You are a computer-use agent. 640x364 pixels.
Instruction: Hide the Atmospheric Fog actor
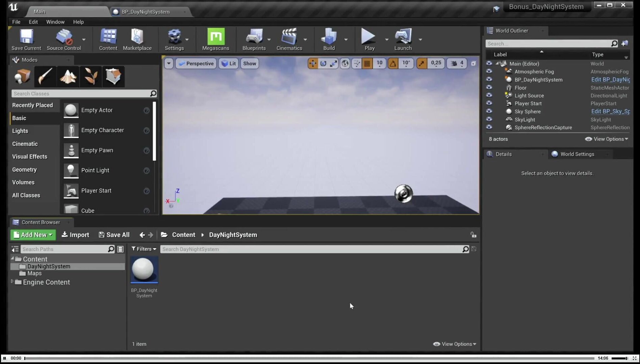point(489,71)
